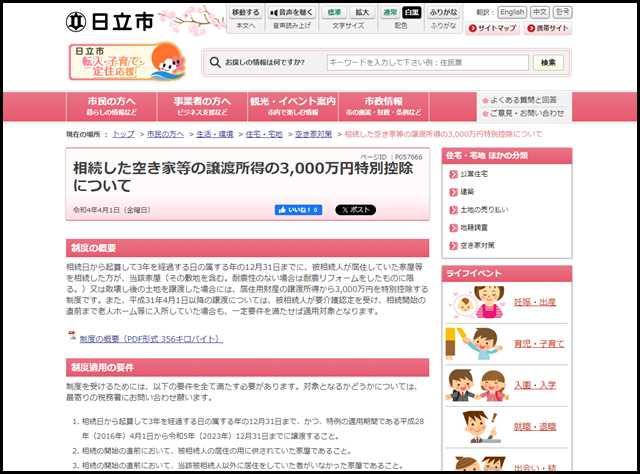
Task: Click the 住宅・宅地 ほかの分類 header
Action: (507, 156)
